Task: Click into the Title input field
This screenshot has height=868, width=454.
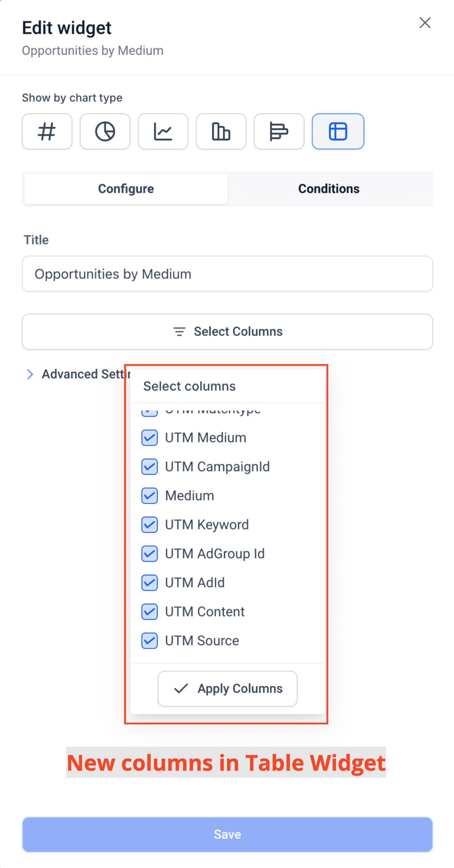Action: pos(228,274)
